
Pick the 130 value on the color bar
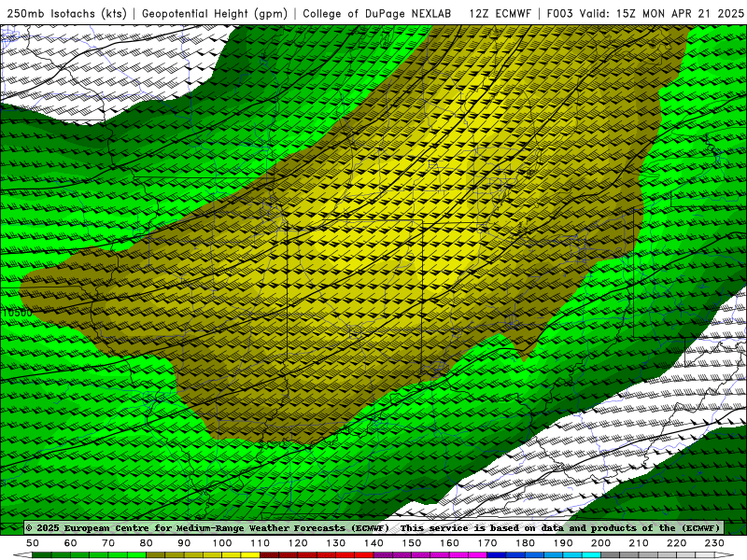[x=336, y=543]
